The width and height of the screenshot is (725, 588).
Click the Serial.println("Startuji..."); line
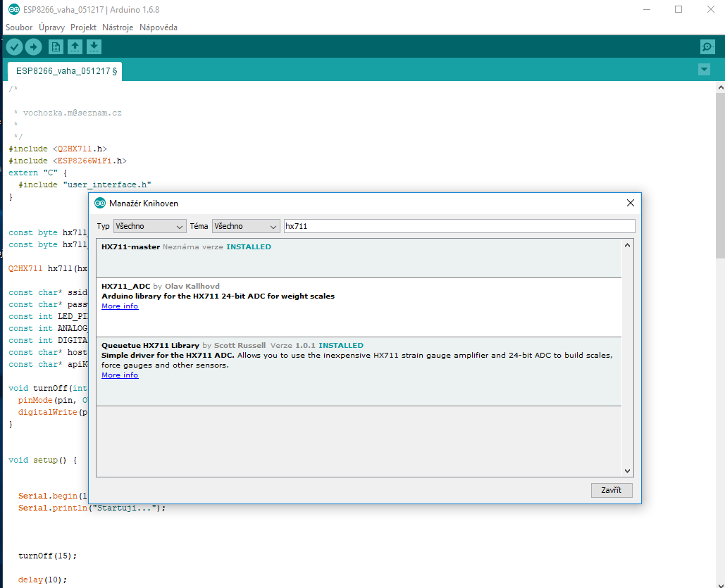click(x=92, y=508)
